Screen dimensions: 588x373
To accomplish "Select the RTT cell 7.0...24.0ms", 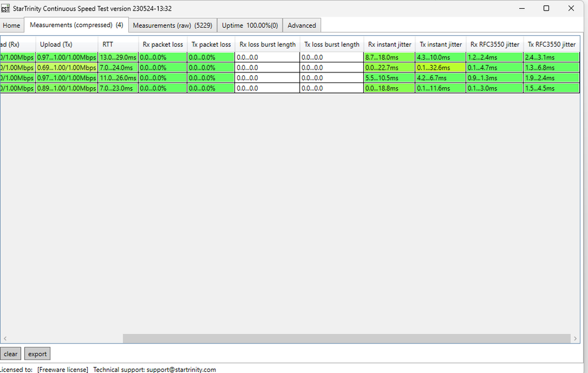I will [118, 68].
